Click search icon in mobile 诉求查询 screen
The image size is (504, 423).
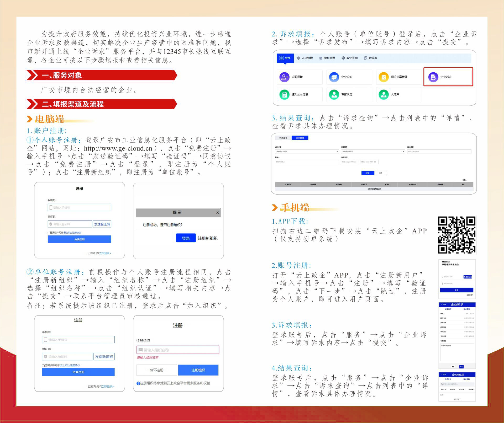click(x=442, y=384)
